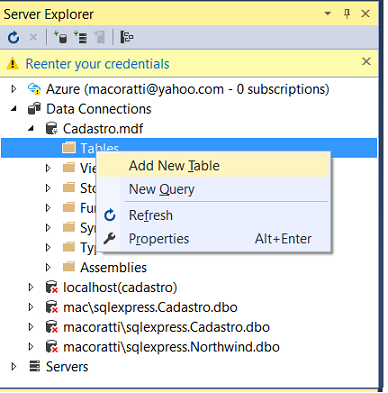Click the localhost(cadastro) connection icon
Image resolution: width=388 pixels, height=393 pixels.
52,287
